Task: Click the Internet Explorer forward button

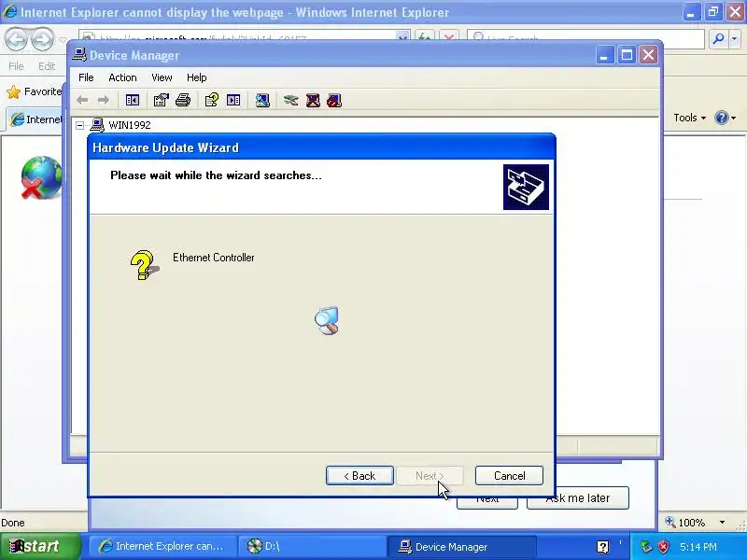Action: [42, 39]
